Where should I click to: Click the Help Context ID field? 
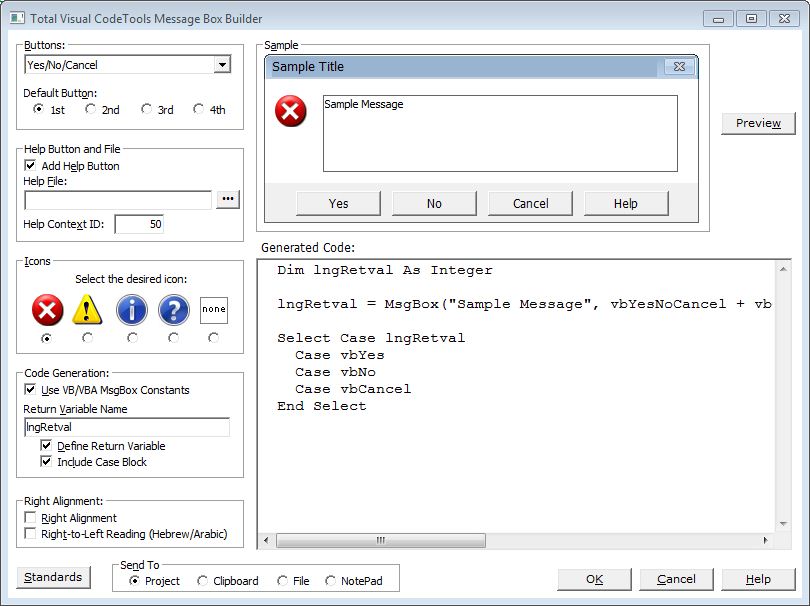[139, 224]
